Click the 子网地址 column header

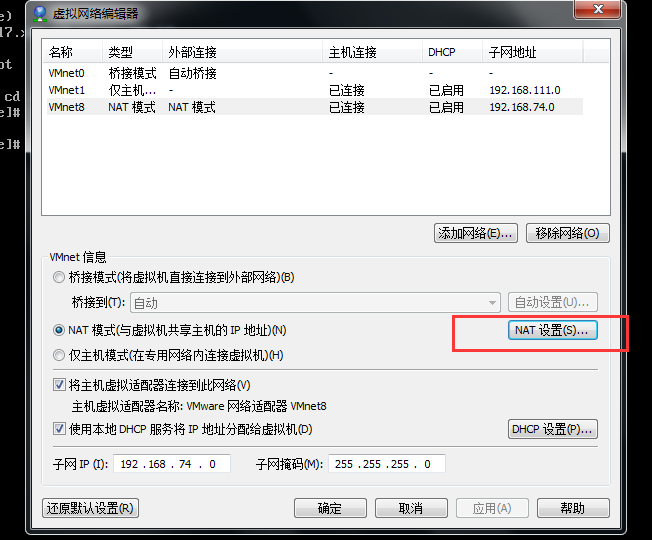(x=533, y=52)
